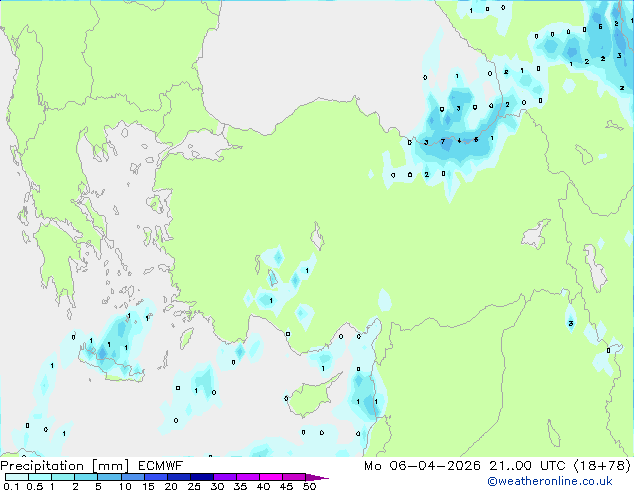Image resolution: width=634 pixels, height=490 pixels.
Task: Click the '15' legend scale label
Action: (x=148, y=486)
